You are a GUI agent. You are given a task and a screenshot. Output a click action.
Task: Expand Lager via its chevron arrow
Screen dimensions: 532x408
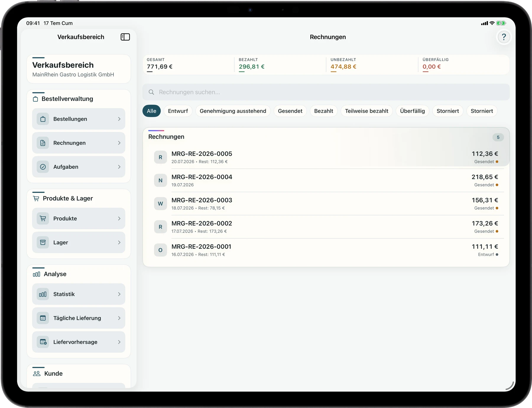tap(119, 243)
